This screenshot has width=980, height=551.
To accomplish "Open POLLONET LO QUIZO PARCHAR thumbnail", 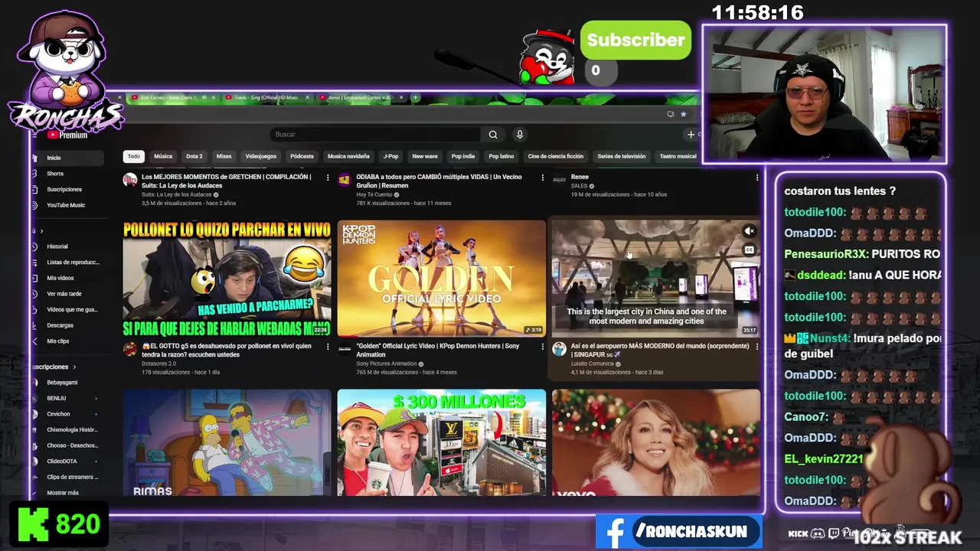I will point(227,279).
